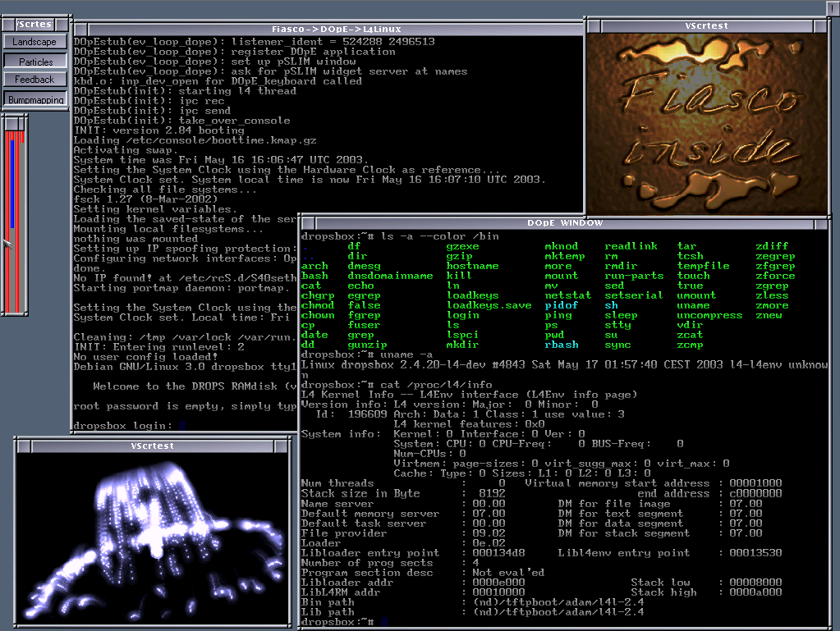The width and height of the screenshot is (840, 631).
Task: Launch the Feedback demo button
Action: 34,80
